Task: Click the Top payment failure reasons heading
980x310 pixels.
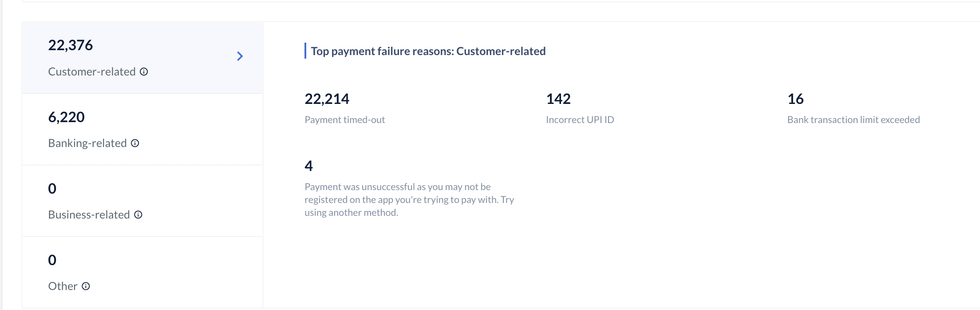Action: [428, 51]
